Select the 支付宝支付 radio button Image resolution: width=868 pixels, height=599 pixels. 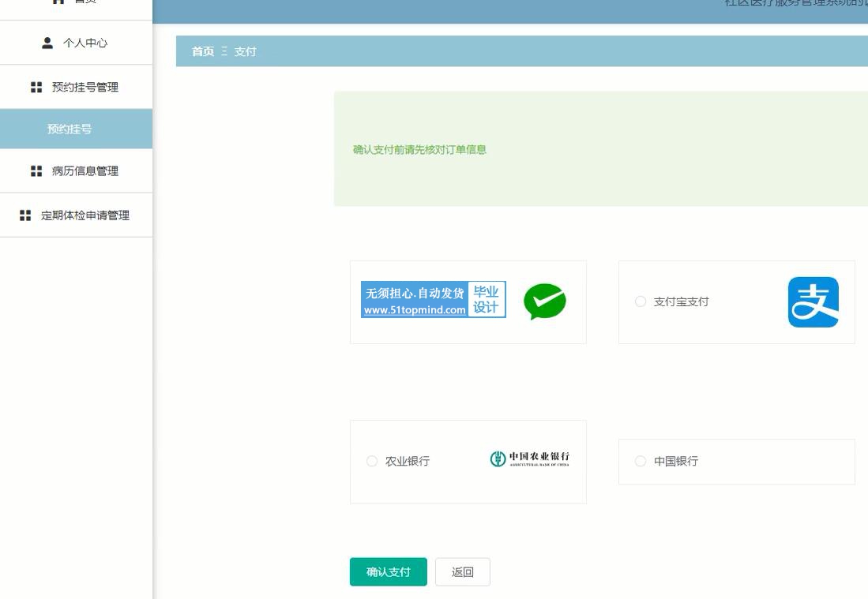point(641,301)
